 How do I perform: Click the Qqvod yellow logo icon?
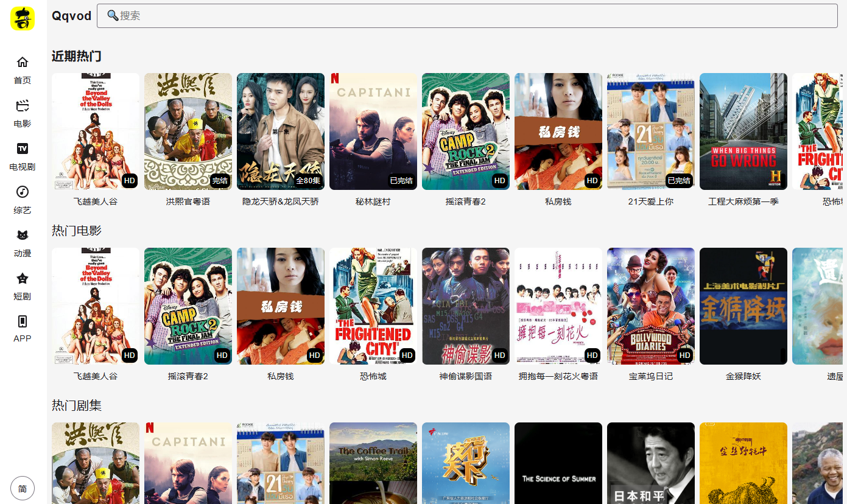click(23, 17)
